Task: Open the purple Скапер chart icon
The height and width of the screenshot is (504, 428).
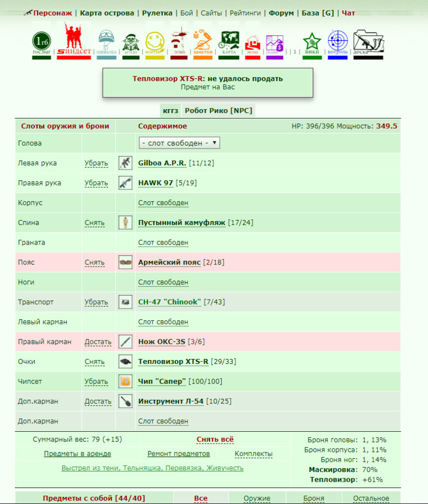Action: [x=275, y=46]
